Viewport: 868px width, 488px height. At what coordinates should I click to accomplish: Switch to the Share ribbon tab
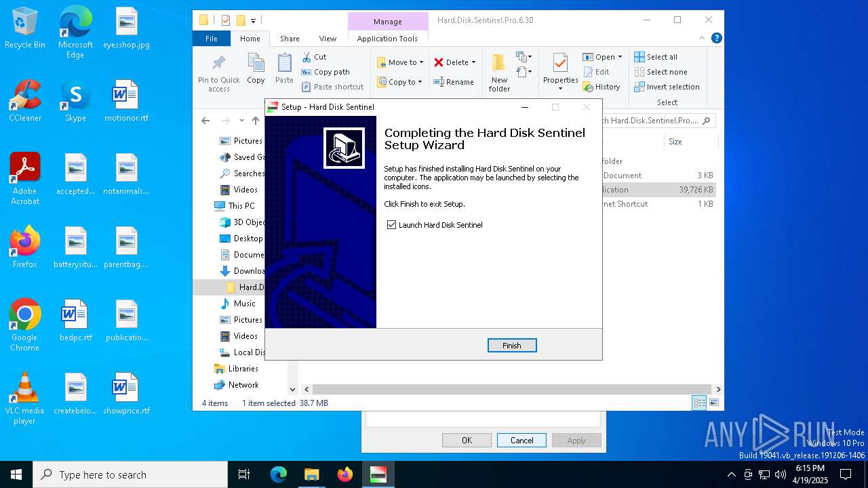point(290,39)
